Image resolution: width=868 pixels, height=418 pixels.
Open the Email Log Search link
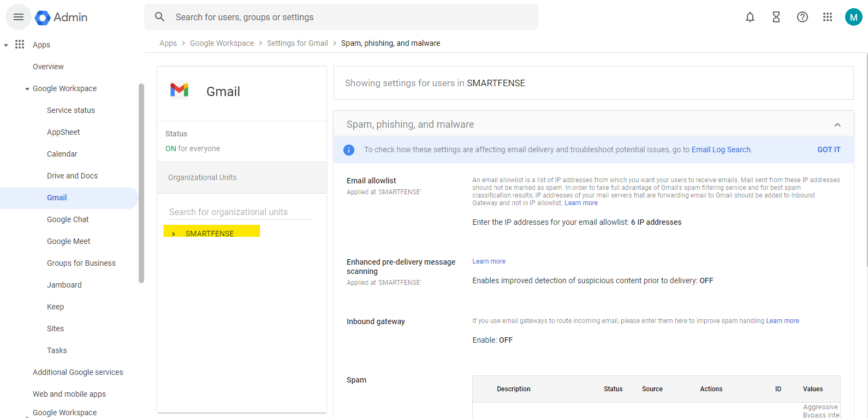coord(721,150)
